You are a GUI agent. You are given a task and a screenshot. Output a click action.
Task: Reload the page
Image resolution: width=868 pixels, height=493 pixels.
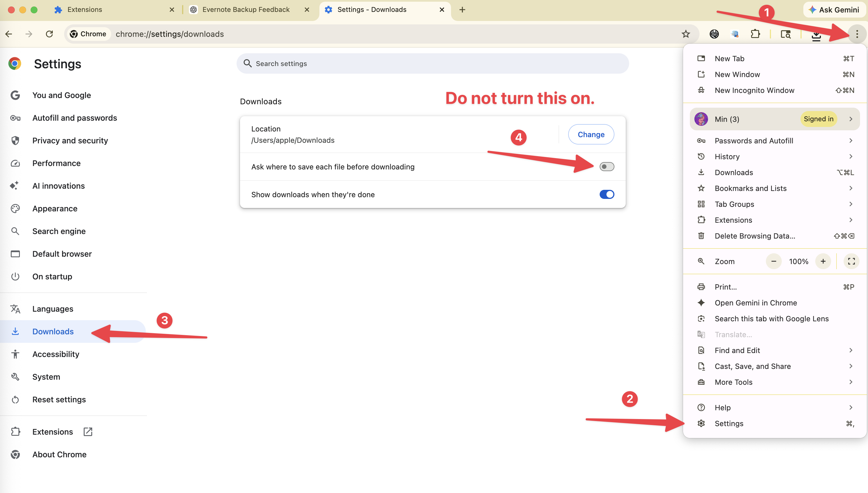(x=49, y=34)
